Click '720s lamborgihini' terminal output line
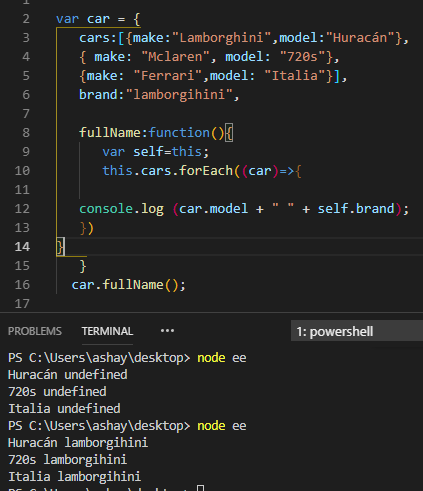The width and height of the screenshot is (423, 491). click(68, 460)
